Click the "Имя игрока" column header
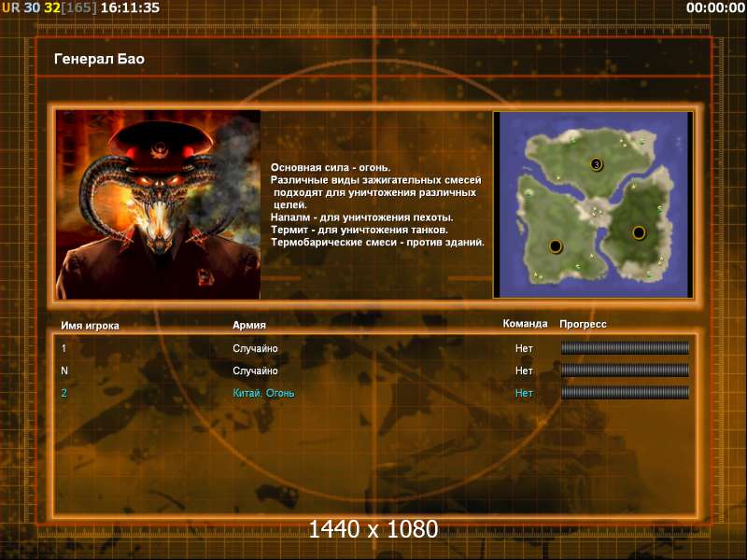Screen dimensions: 747x560 90,325
